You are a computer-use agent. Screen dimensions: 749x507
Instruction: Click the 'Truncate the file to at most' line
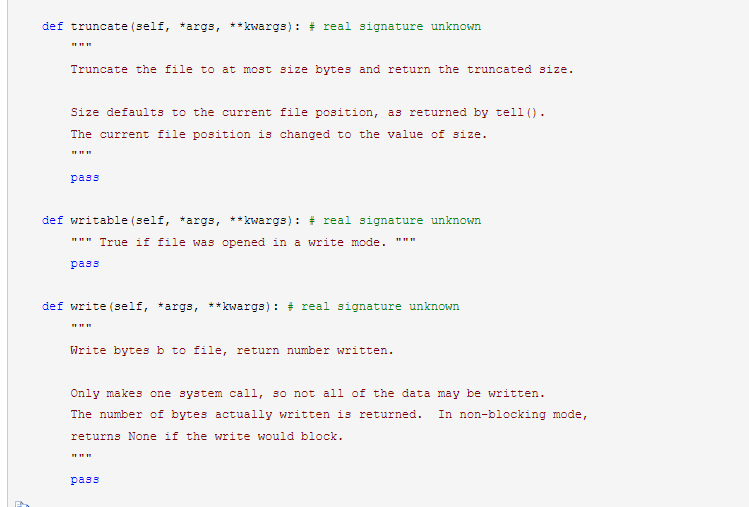[x=321, y=69]
